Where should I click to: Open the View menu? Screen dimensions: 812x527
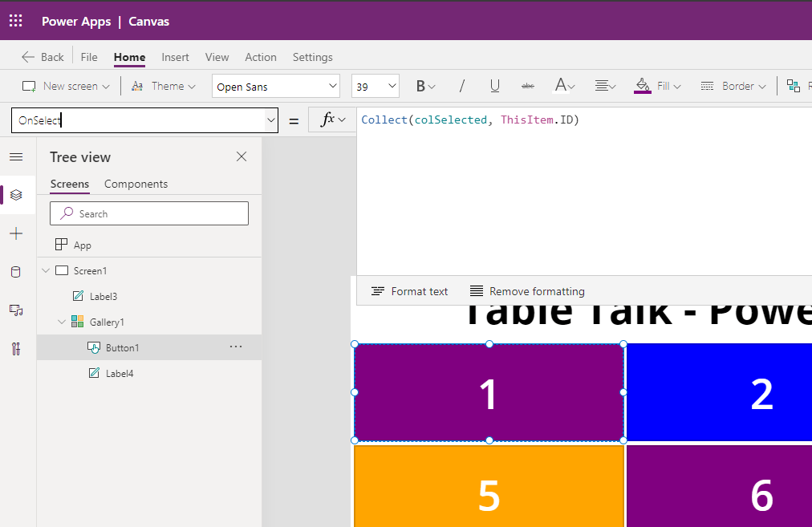point(217,57)
